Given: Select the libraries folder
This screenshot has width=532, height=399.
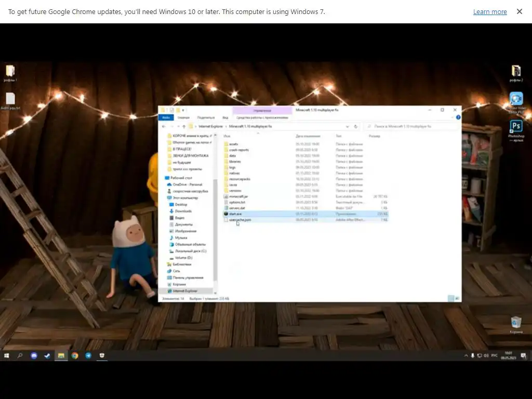Looking at the screenshot, I should pos(235,162).
